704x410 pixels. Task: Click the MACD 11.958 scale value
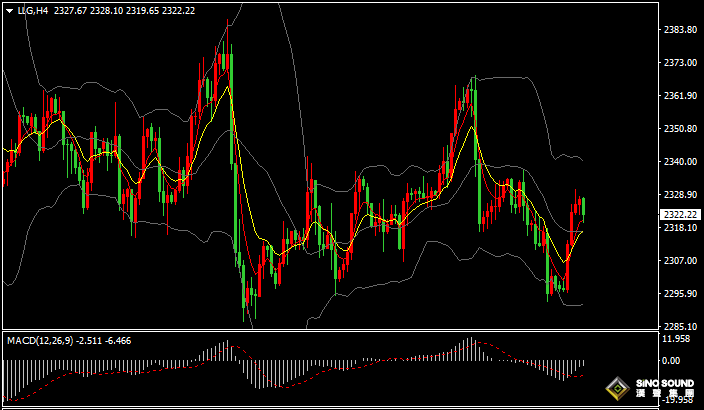tap(676, 339)
